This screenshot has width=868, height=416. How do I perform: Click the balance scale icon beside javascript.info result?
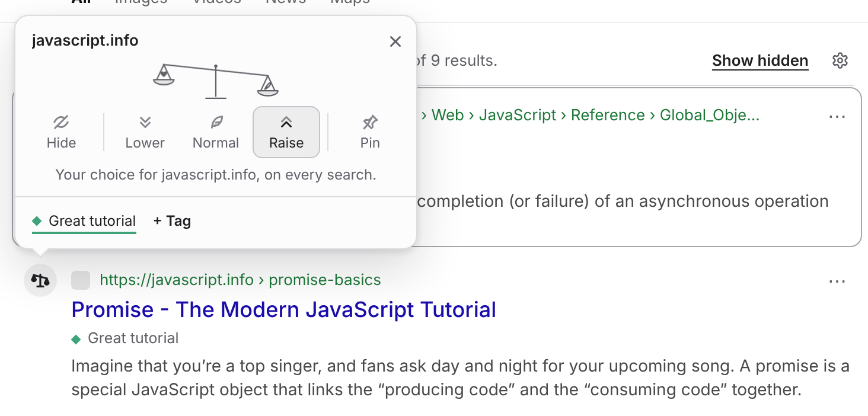point(40,280)
